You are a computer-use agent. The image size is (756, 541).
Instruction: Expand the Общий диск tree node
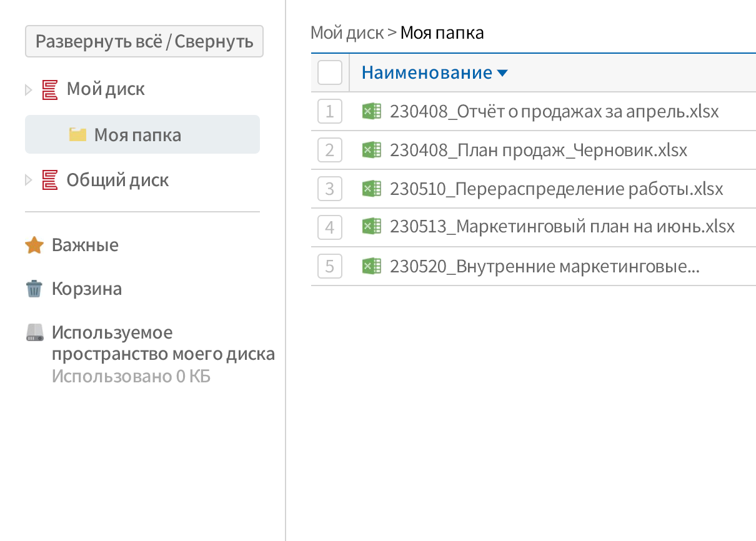pos(27,179)
